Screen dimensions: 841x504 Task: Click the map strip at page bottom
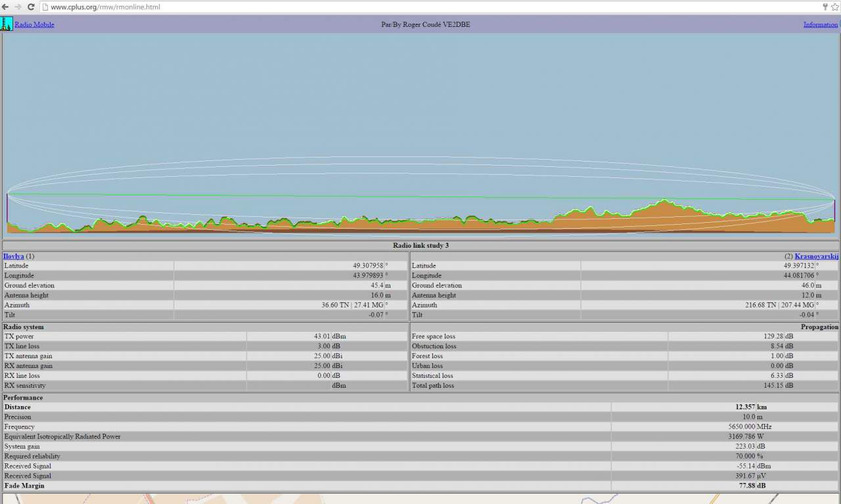tap(420, 499)
